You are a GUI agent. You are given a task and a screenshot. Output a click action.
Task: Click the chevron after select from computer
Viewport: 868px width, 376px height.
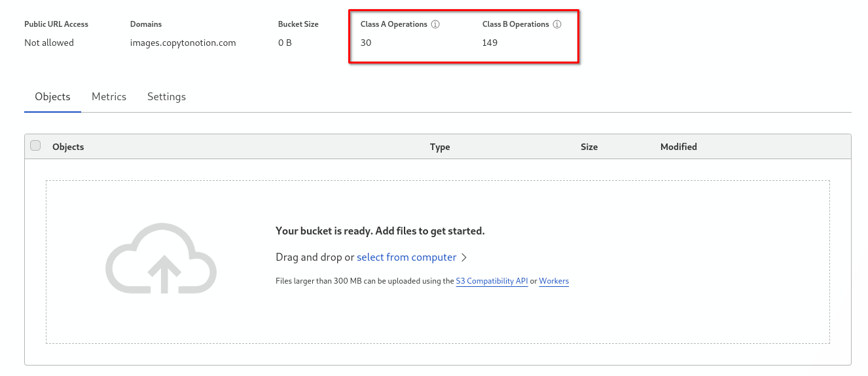point(464,257)
